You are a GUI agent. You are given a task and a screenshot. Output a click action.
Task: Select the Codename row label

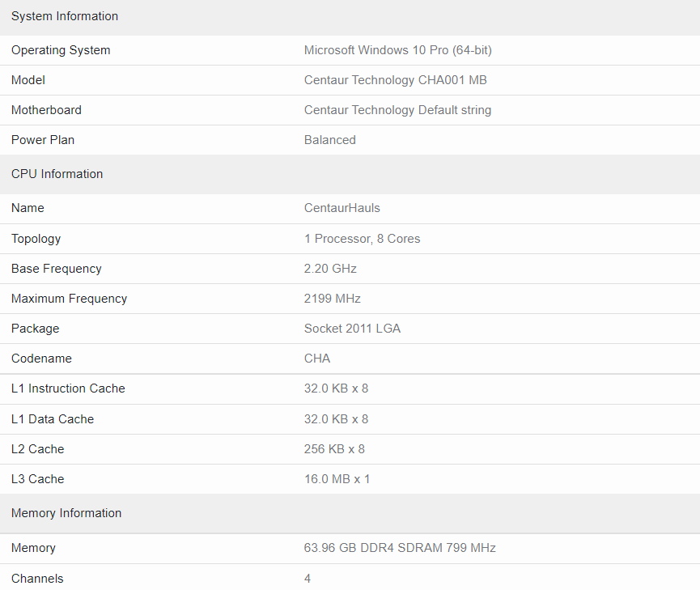(41, 359)
